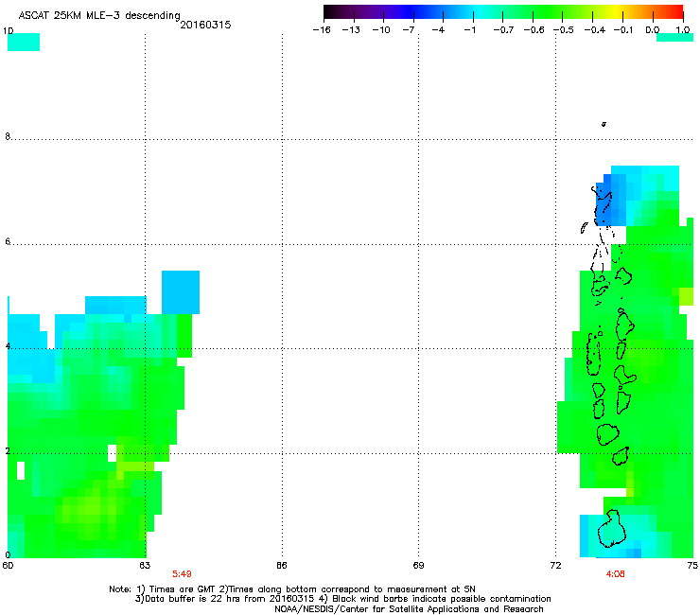Click the "NOAA/NESDIS/Center for Satellite Applications and Research" credit

pyautogui.click(x=409, y=609)
